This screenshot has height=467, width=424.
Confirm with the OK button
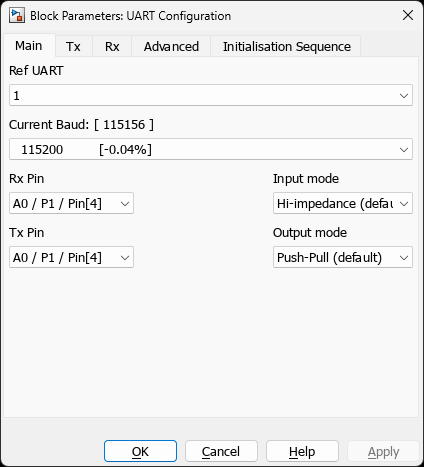click(140, 451)
